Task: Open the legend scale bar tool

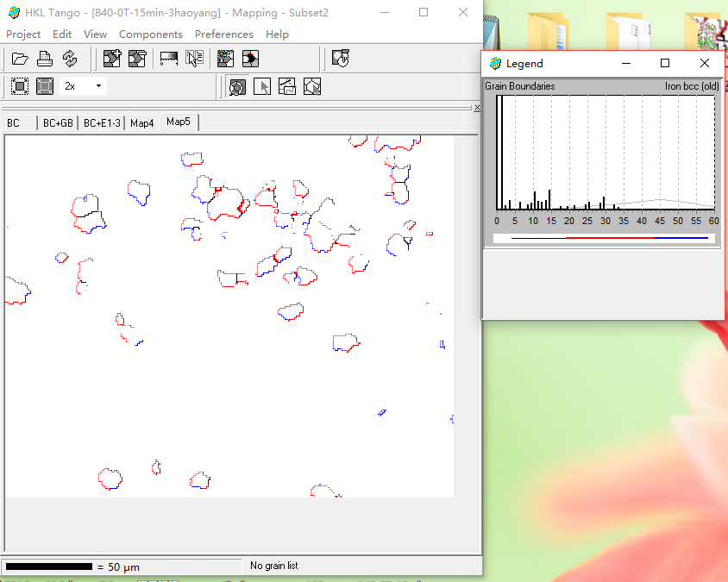Action: coord(169,59)
